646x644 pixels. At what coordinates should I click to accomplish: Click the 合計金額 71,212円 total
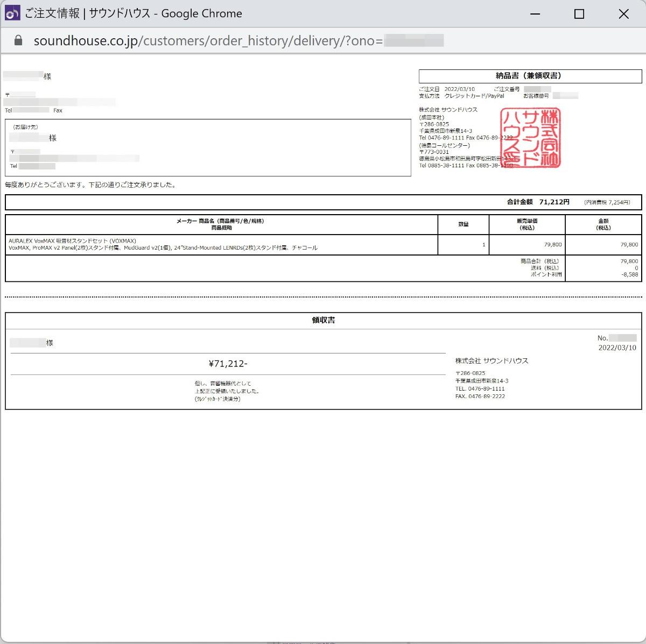point(538,202)
